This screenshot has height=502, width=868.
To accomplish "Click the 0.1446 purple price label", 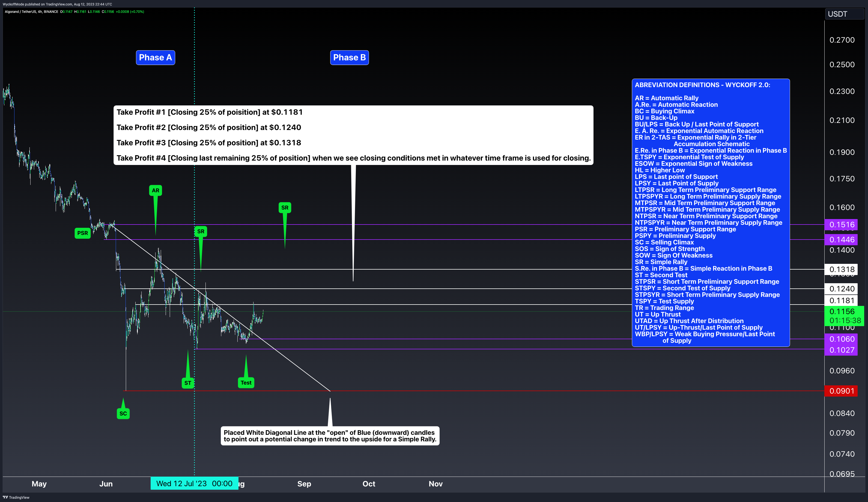I will [841, 240].
